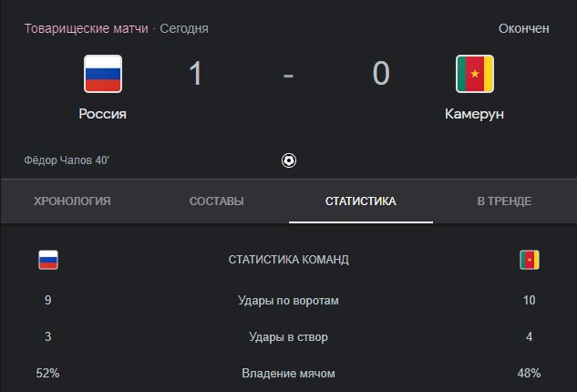
Task: Click the Камерун team name
Action: [474, 114]
